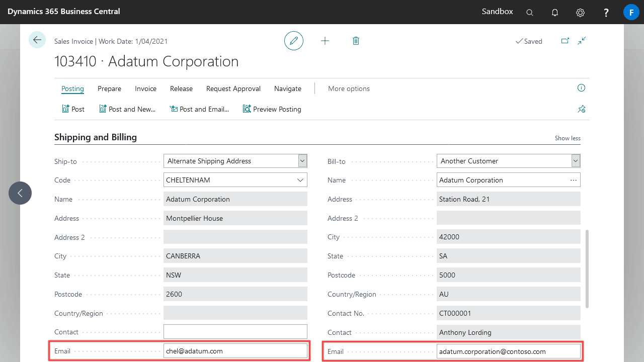Click the vertical scrollbar
644x362 pixels.
[587, 269]
